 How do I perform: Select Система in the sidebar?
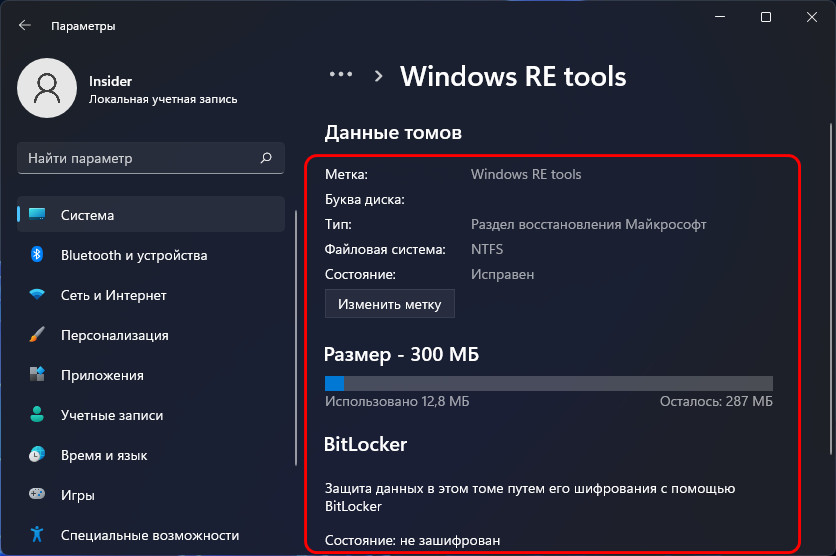click(x=151, y=215)
